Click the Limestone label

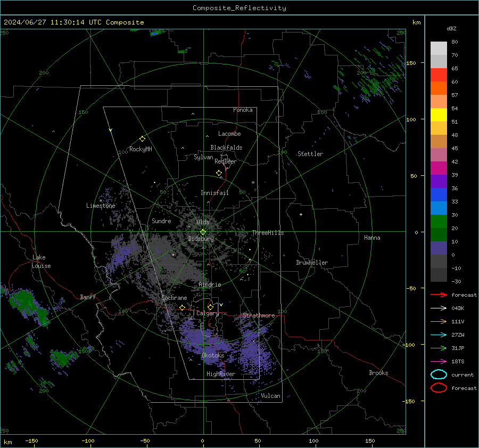101,206
